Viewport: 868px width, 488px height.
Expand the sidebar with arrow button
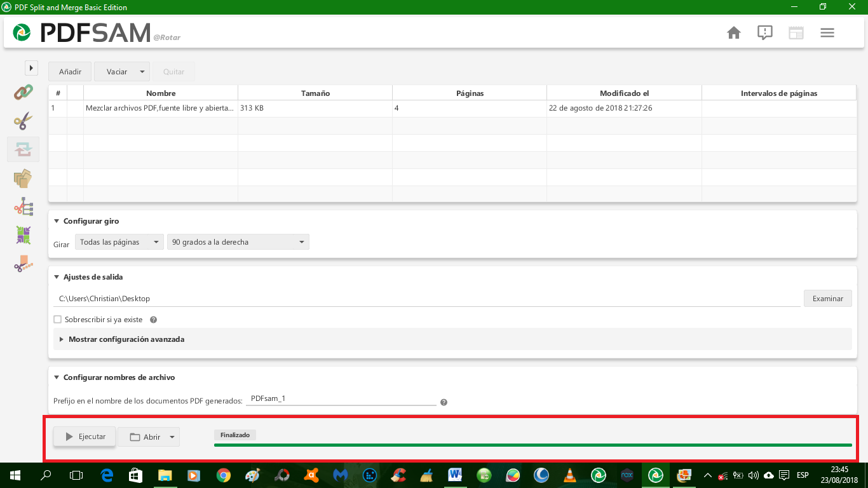31,67
